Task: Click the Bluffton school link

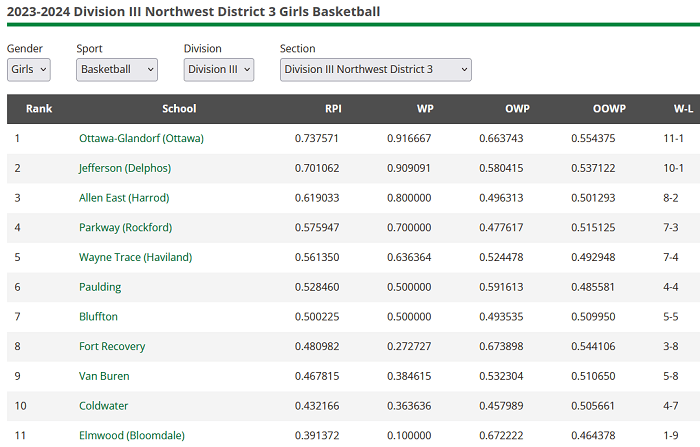Action: 98,317
